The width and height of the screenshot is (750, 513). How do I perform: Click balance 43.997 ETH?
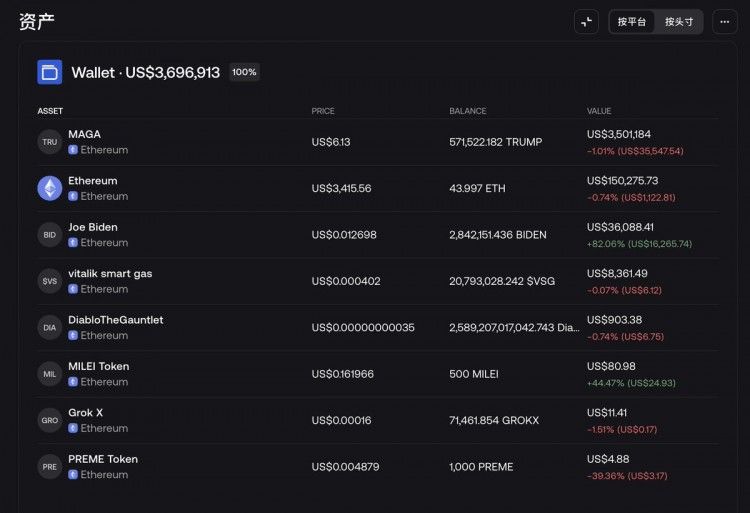pos(477,188)
